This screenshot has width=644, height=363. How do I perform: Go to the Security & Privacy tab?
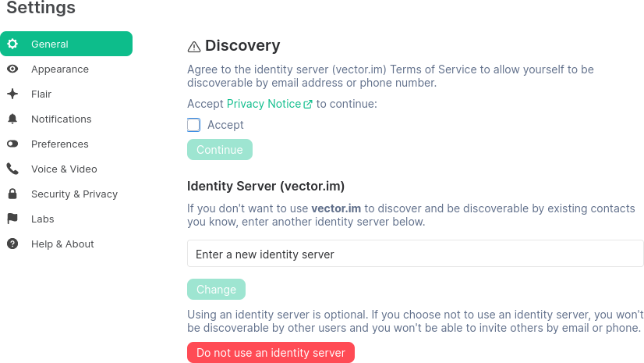(x=74, y=194)
